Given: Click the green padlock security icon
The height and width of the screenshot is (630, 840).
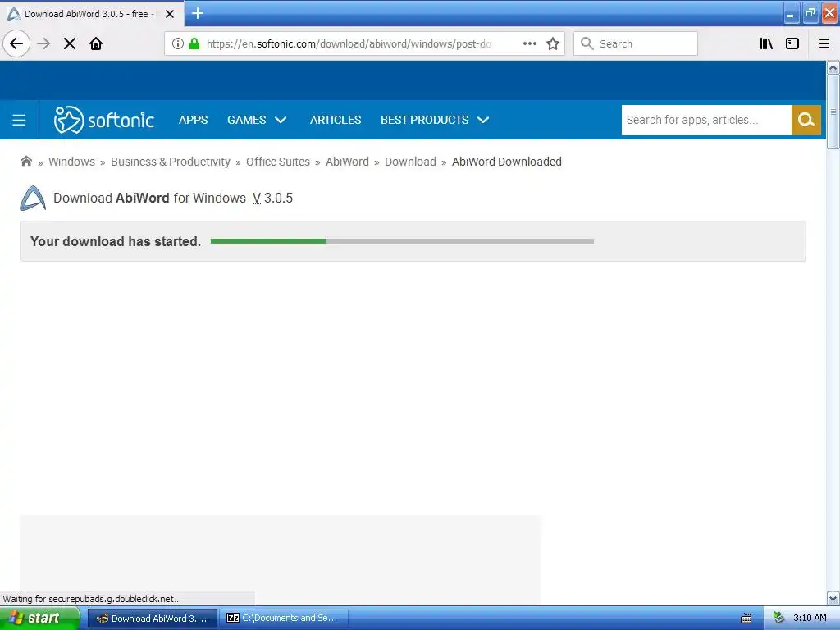Looking at the screenshot, I should [194, 43].
